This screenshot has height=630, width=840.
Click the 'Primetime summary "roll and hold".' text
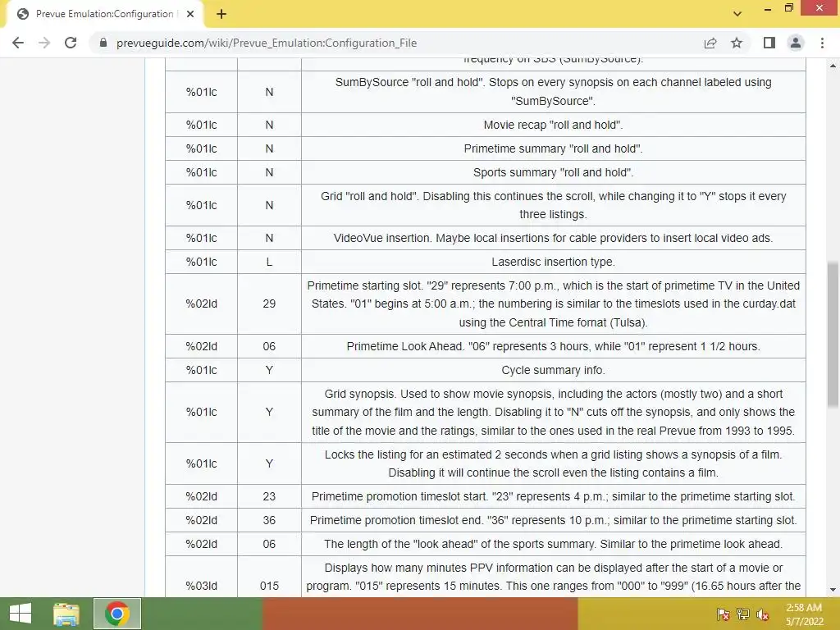point(553,148)
